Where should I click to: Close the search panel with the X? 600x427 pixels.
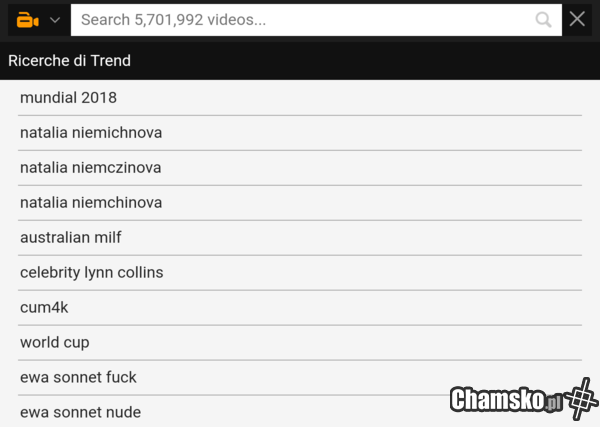(x=578, y=20)
